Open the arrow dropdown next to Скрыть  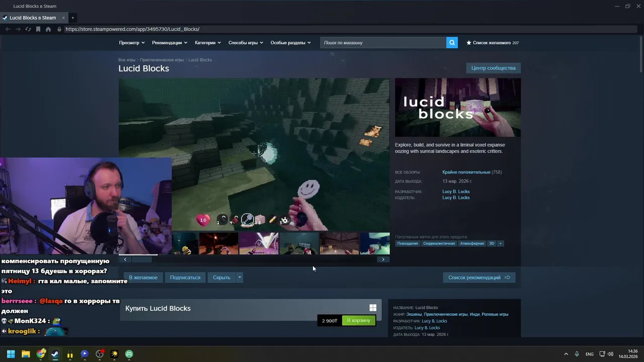[239, 278]
